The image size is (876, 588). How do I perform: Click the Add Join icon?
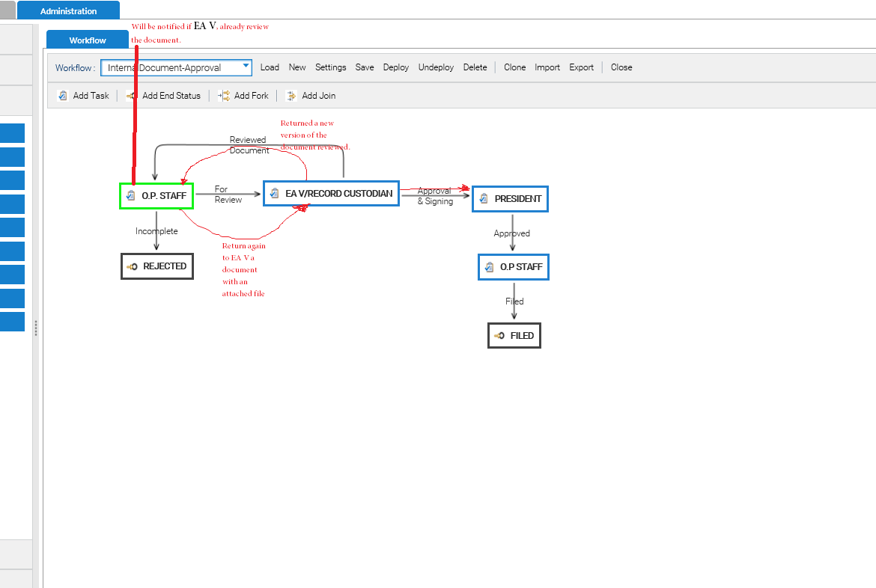(x=291, y=96)
